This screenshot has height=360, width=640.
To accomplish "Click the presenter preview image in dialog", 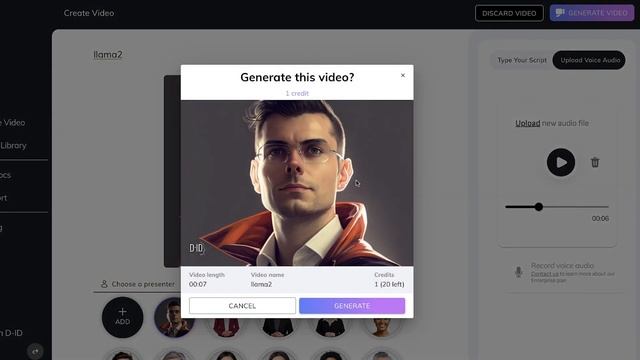I will (297, 183).
